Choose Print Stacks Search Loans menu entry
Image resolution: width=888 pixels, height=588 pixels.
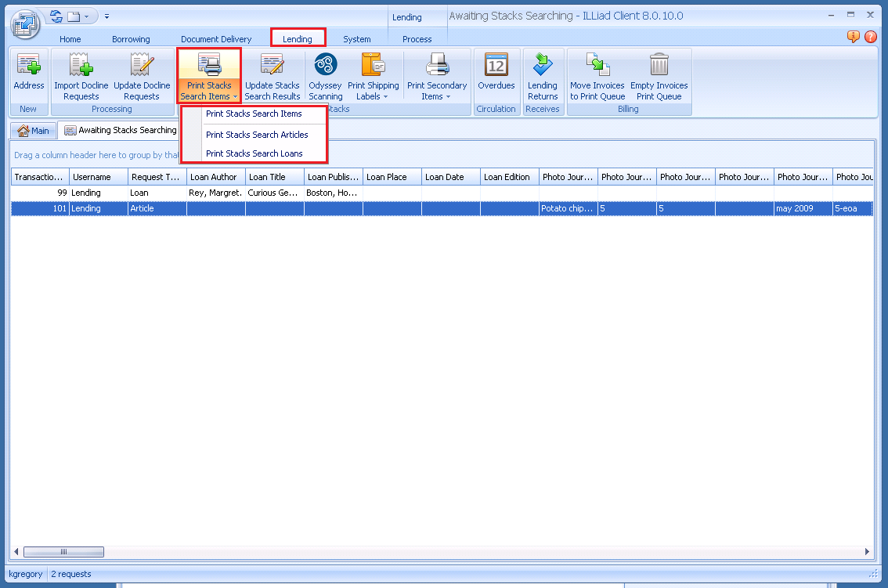pos(254,153)
